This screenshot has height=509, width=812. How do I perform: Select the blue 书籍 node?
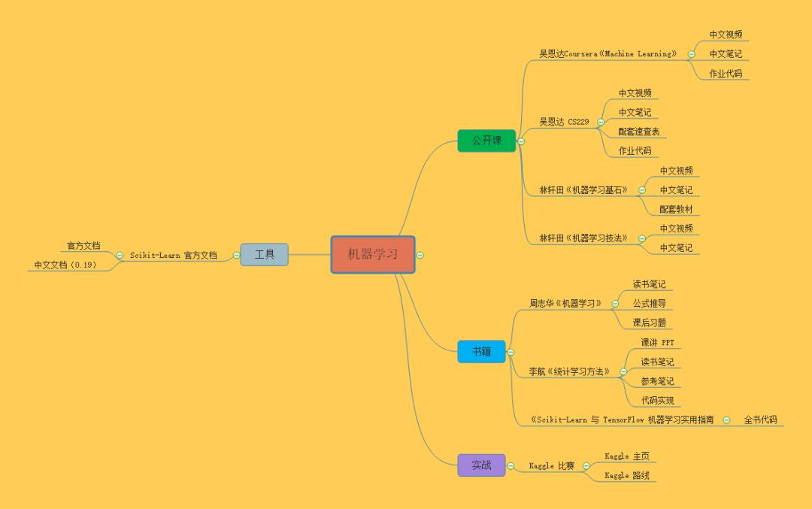coord(482,352)
